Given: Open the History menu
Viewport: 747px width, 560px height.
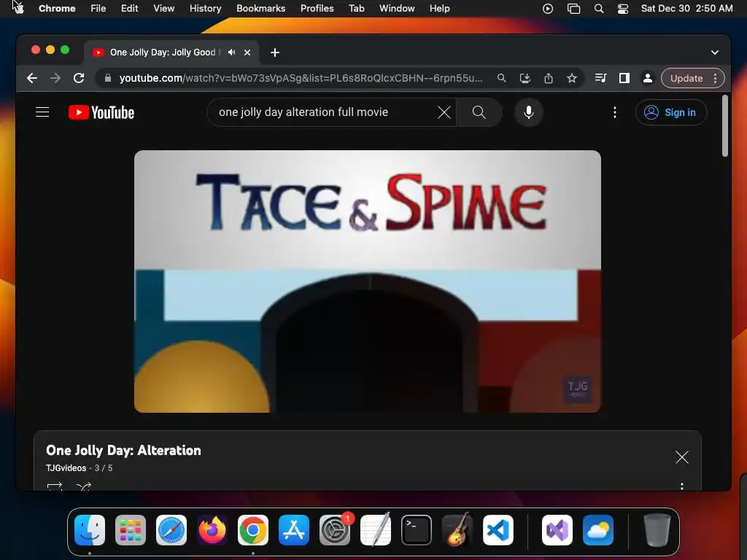Looking at the screenshot, I should (205, 8).
